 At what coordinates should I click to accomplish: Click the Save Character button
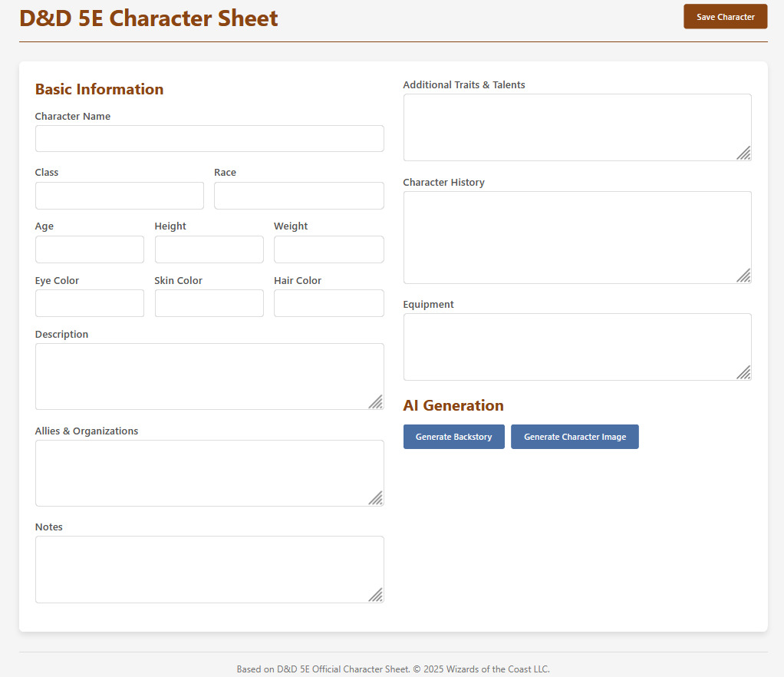(725, 17)
